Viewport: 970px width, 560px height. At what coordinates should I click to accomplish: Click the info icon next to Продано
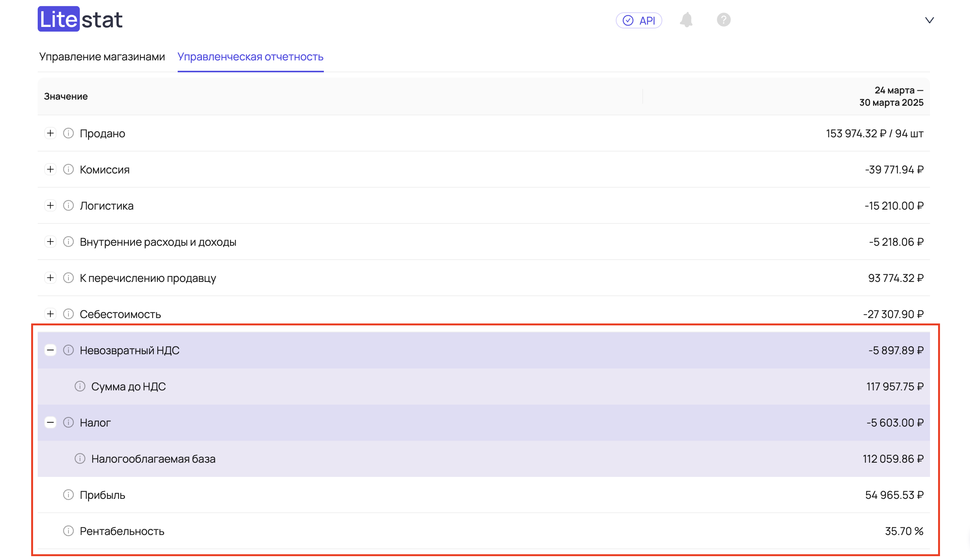(68, 133)
